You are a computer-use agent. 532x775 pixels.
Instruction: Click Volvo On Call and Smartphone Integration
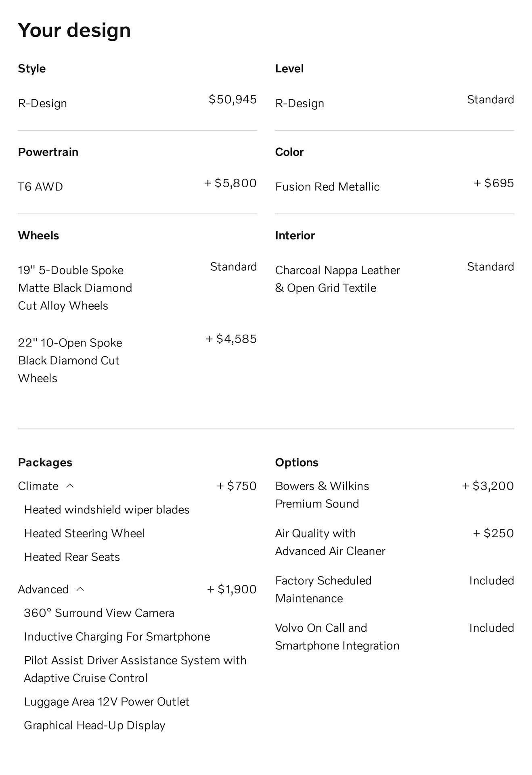click(337, 637)
